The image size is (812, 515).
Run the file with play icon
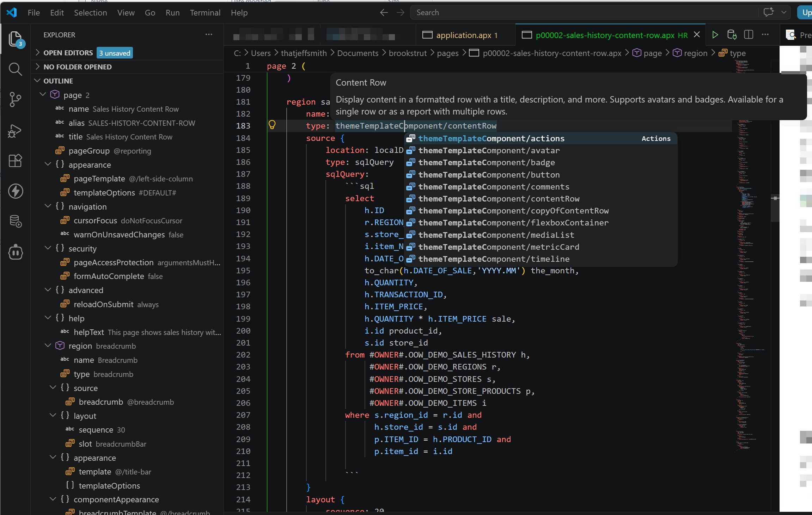(715, 35)
